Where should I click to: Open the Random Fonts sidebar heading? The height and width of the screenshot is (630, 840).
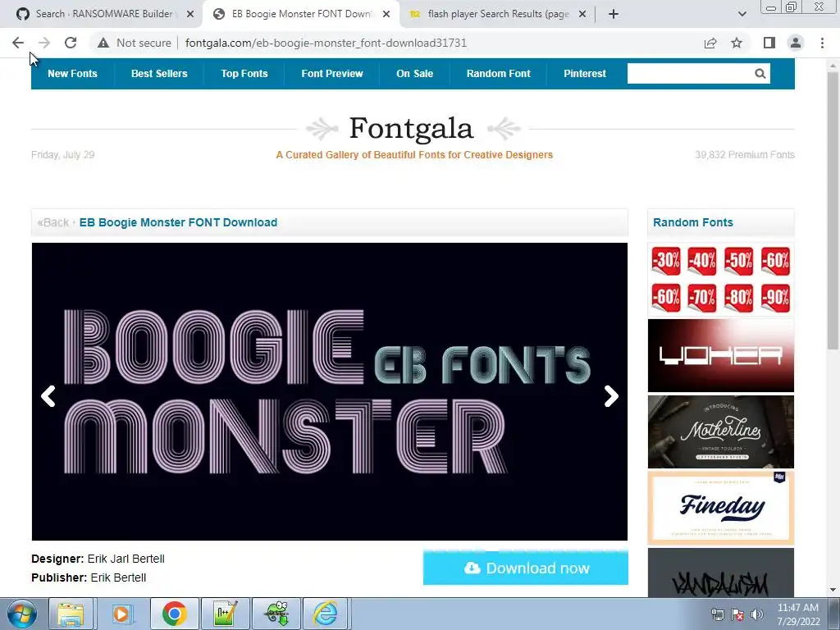click(x=692, y=222)
